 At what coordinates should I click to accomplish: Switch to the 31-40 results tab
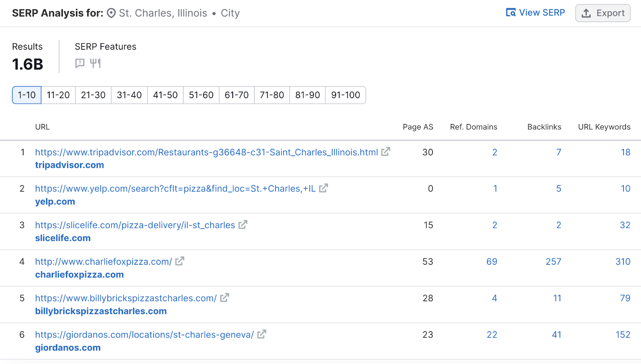coord(129,95)
